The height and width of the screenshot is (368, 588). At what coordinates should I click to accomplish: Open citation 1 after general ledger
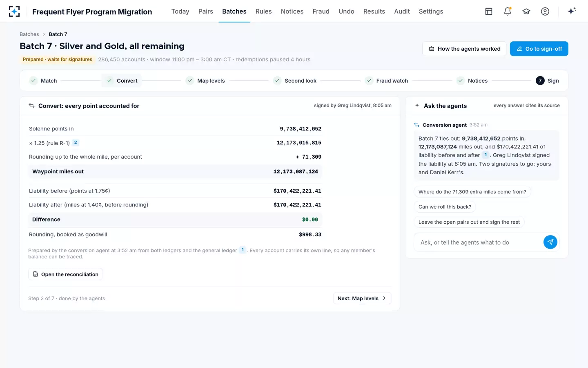click(x=243, y=250)
